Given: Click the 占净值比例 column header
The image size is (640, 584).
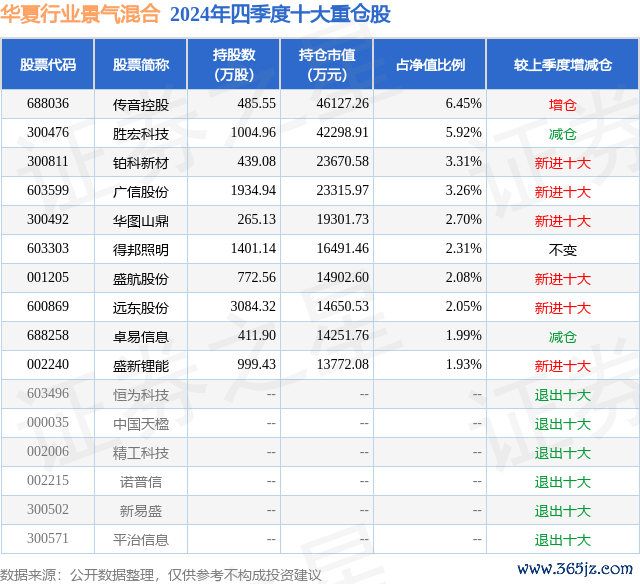Looking at the screenshot, I should click(x=430, y=64).
